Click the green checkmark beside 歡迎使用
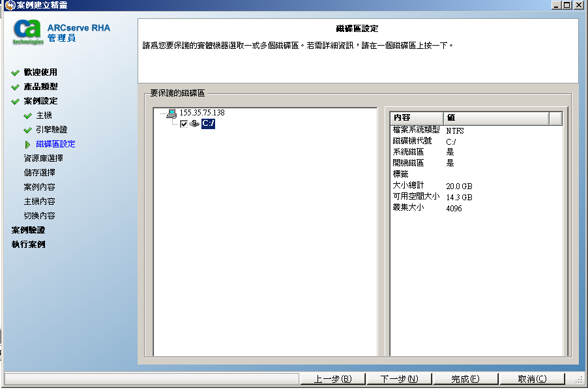The image size is (588, 390). point(15,72)
